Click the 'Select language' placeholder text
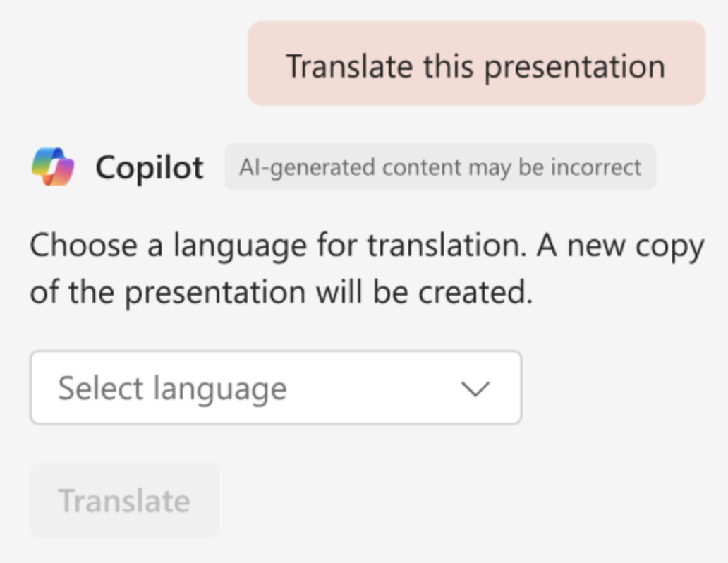 (x=172, y=389)
